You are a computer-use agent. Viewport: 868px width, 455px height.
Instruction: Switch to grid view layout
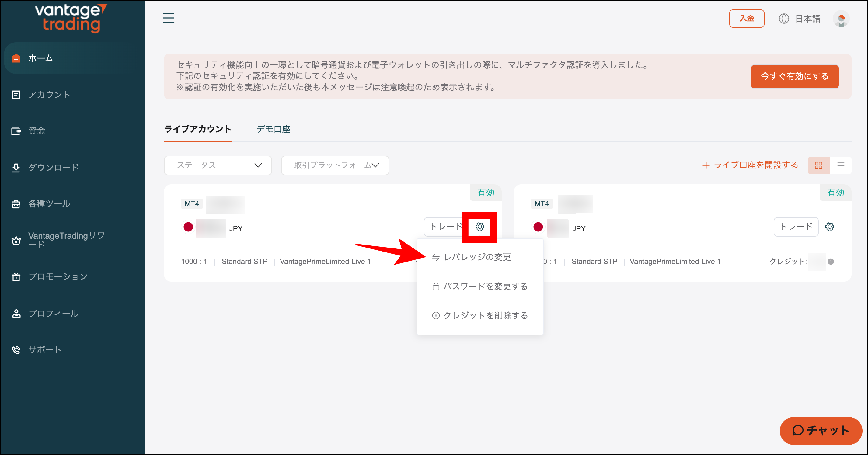(818, 165)
